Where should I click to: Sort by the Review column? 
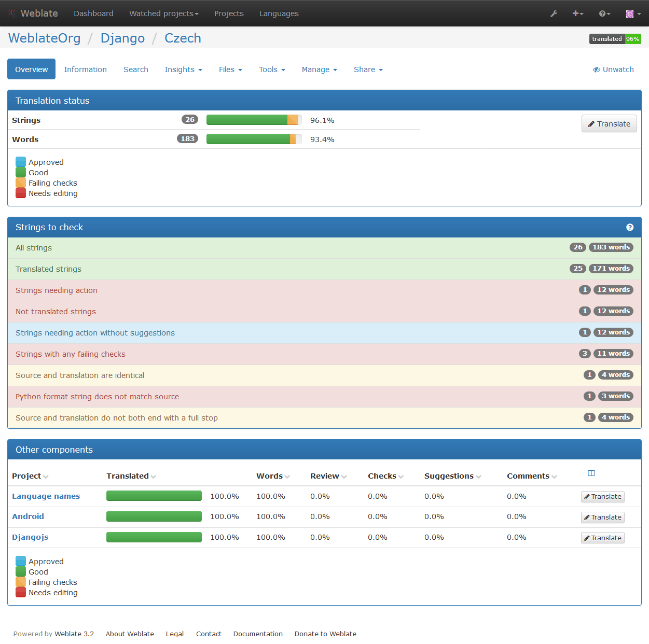328,476
